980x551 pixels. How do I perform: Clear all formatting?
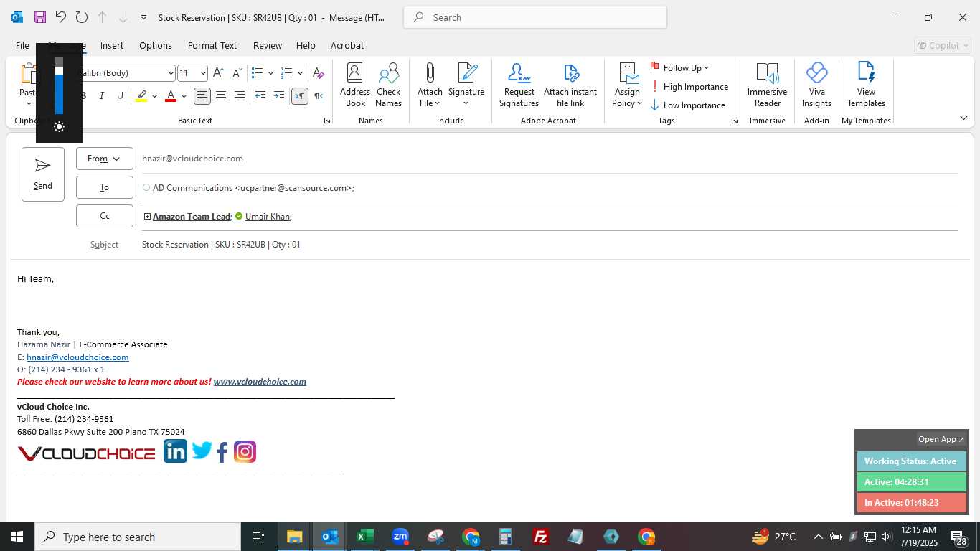click(319, 73)
